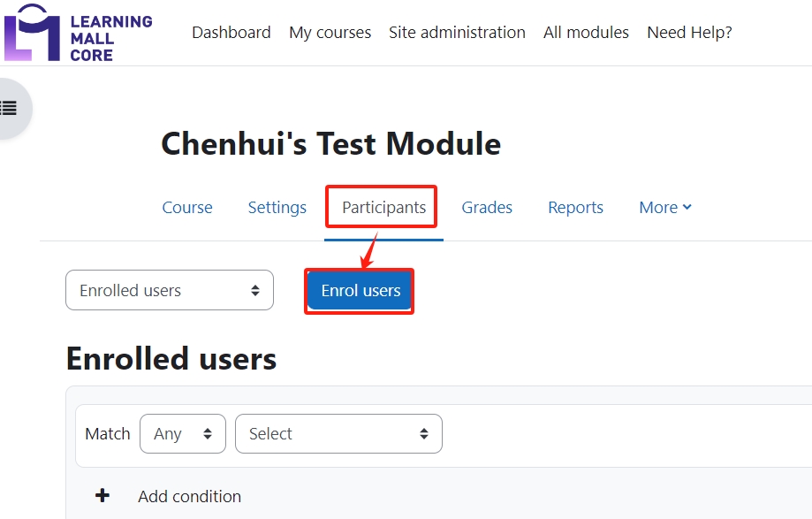
Task: Click the Chenhui's Test Module heading
Action: (x=330, y=142)
